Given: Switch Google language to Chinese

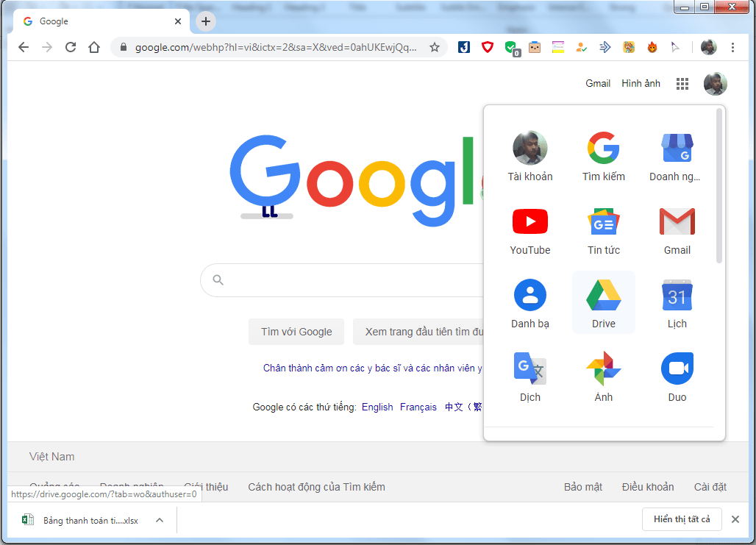Looking at the screenshot, I should coord(463,407).
